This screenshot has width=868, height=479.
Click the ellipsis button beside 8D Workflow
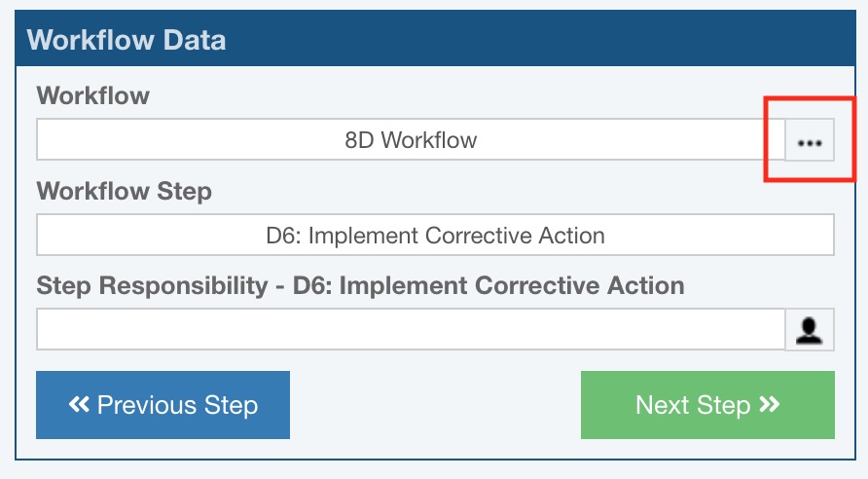810,141
